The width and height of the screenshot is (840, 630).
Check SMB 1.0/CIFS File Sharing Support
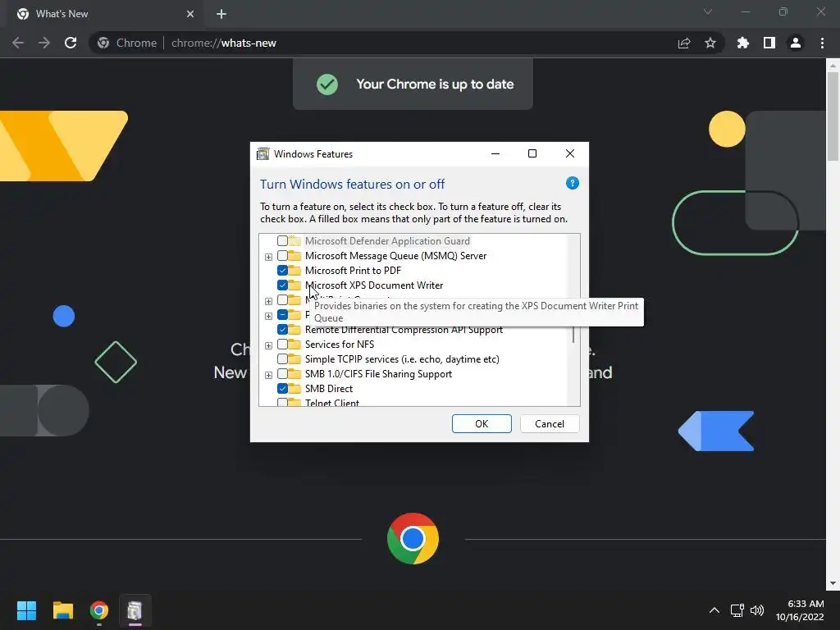[282, 374]
